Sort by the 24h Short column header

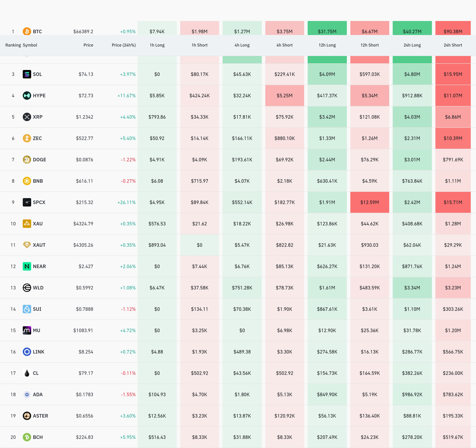[x=453, y=45]
